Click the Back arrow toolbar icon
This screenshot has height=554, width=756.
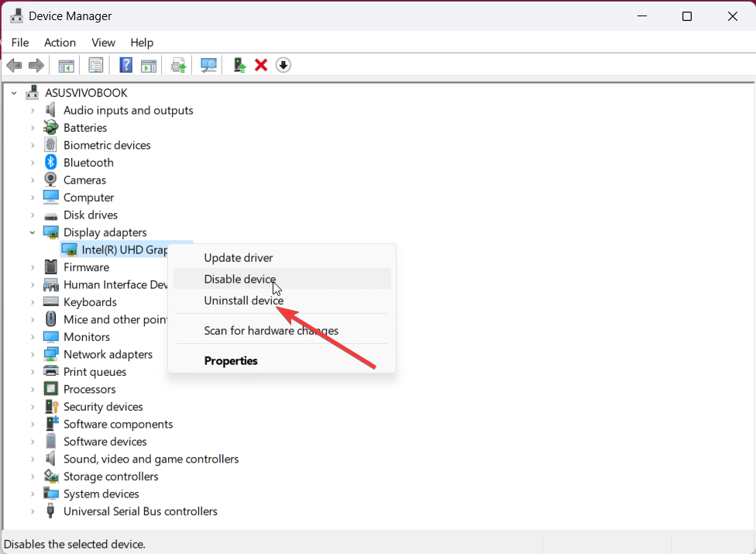pos(14,65)
